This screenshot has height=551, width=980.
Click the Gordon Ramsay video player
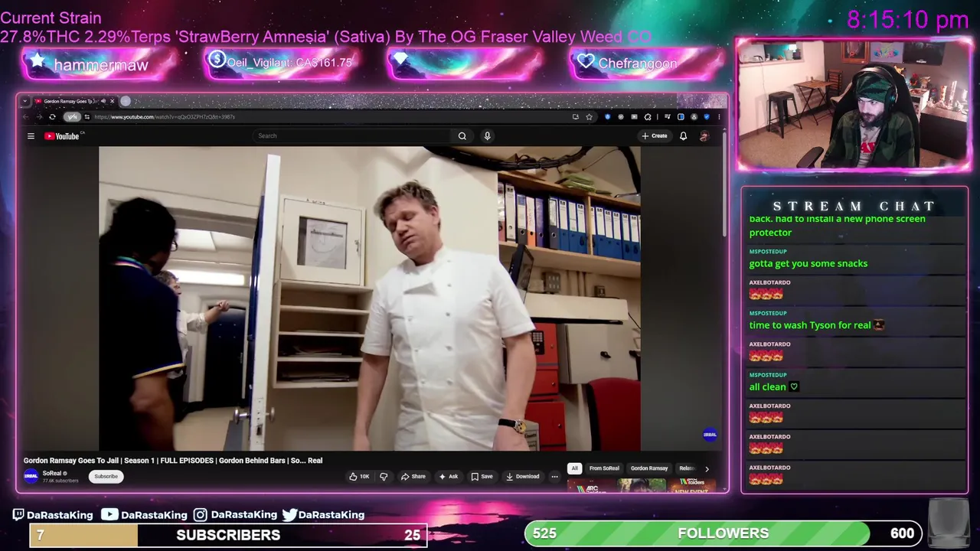point(370,298)
